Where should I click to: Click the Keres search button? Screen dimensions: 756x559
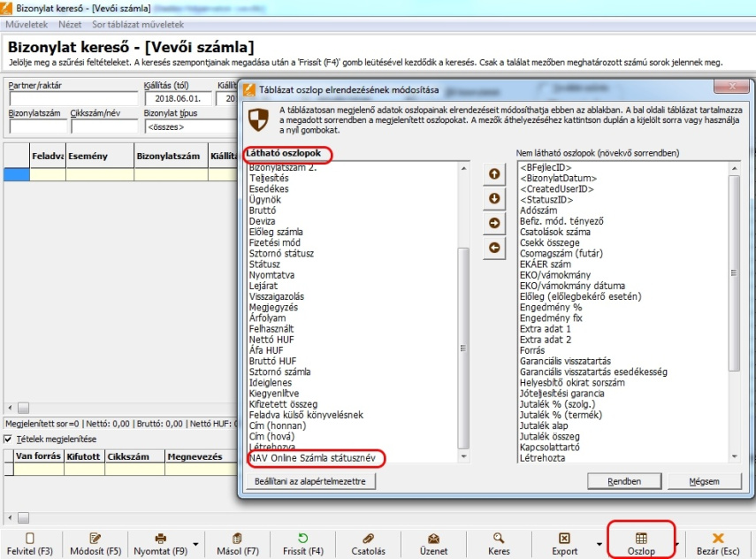pyautogui.click(x=499, y=543)
